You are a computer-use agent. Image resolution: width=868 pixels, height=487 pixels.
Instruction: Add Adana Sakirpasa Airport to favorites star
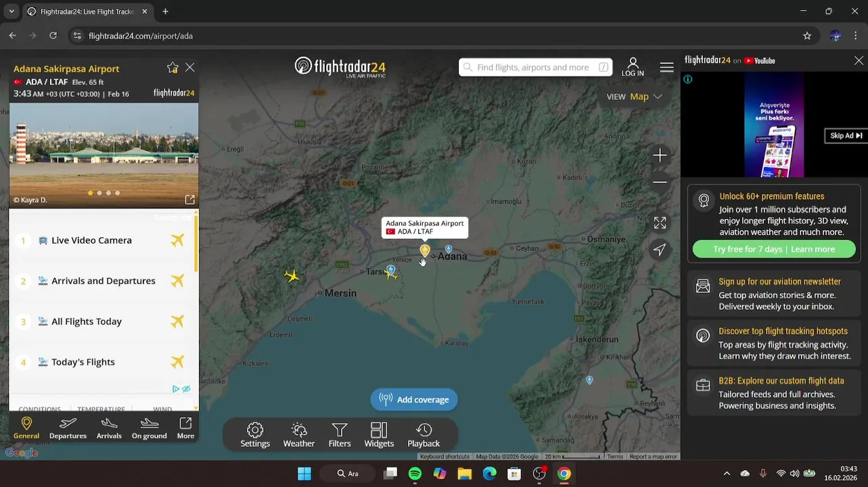[173, 68]
